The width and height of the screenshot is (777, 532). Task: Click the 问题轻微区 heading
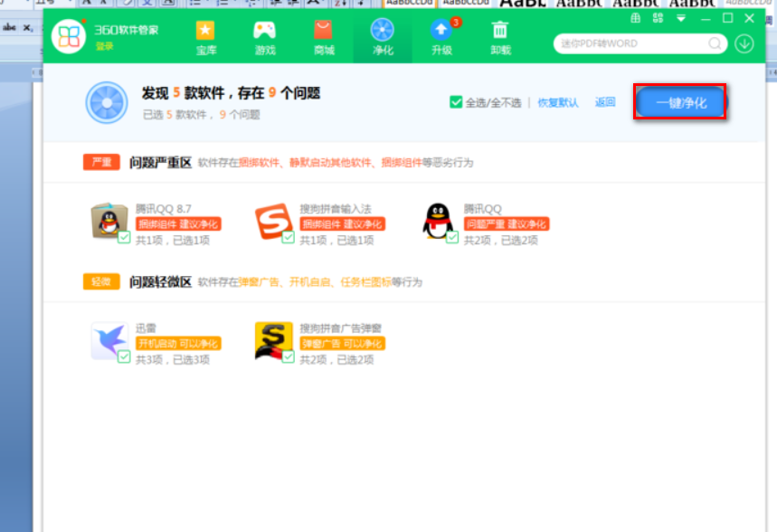click(x=160, y=282)
